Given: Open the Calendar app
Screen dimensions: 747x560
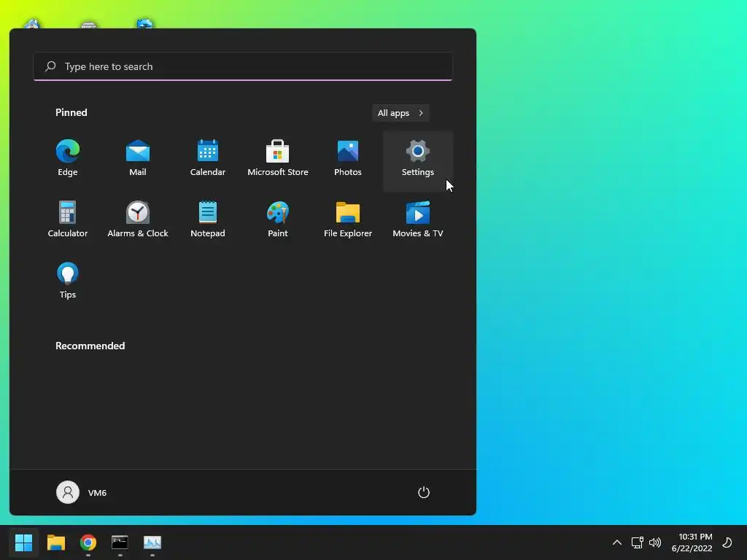Looking at the screenshot, I should (208, 159).
